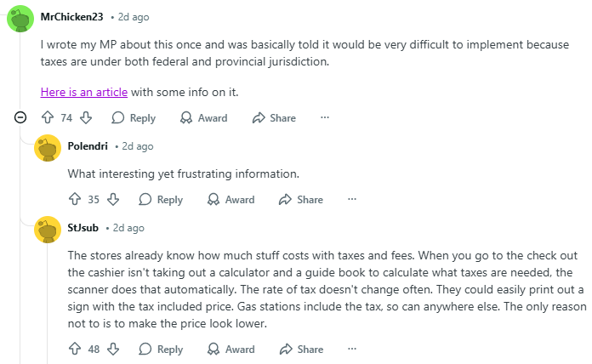The height and width of the screenshot is (364, 592).
Task: Downvote Polendri's comment
Action: point(112,200)
